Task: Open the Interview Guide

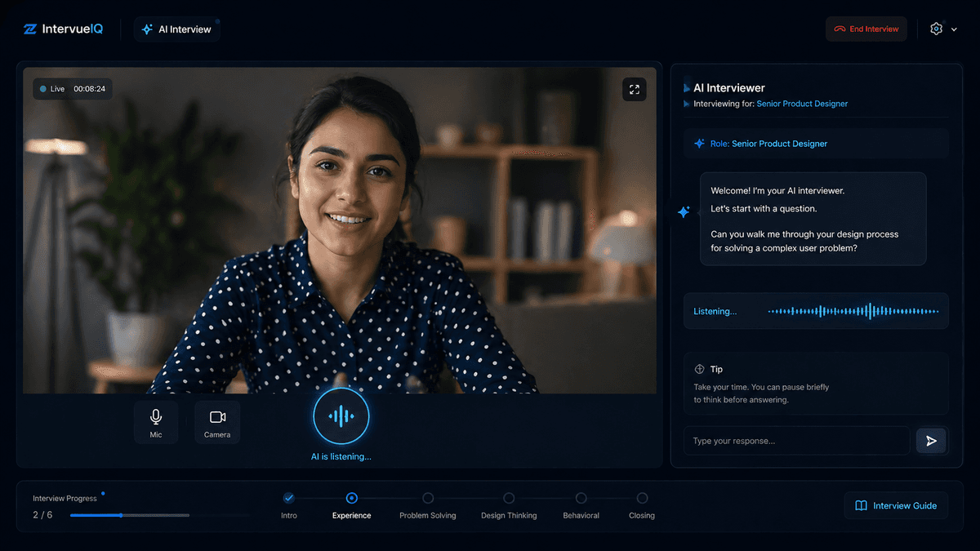Action: tap(895, 505)
